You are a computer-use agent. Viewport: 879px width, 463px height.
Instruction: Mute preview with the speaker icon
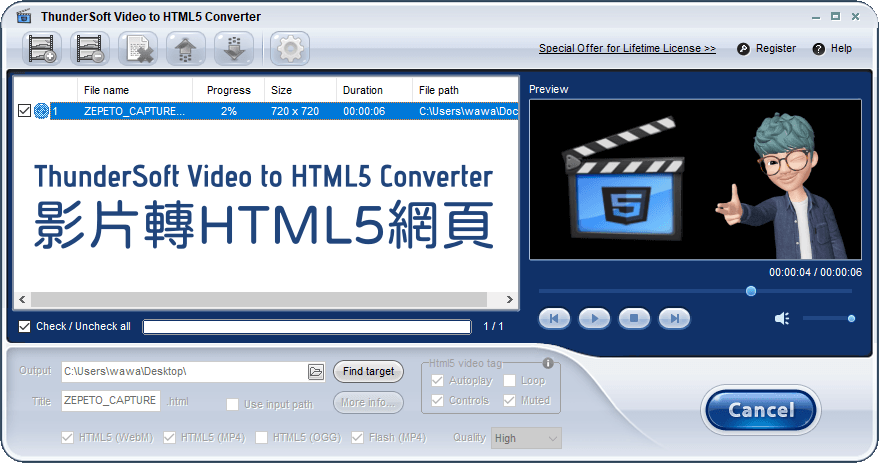(x=782, y=318)
